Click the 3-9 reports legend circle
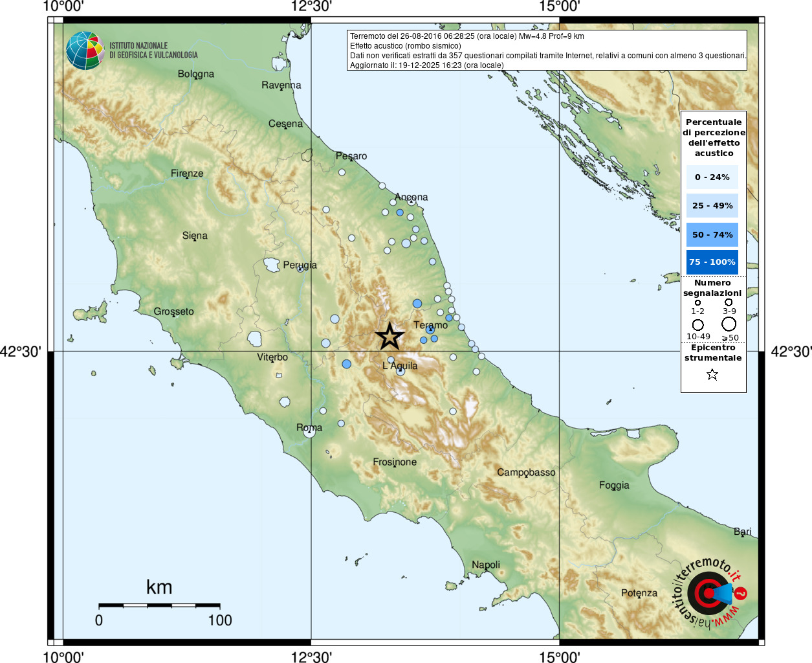Viewport: 812px width, 663px height. [x=729, y=302]
